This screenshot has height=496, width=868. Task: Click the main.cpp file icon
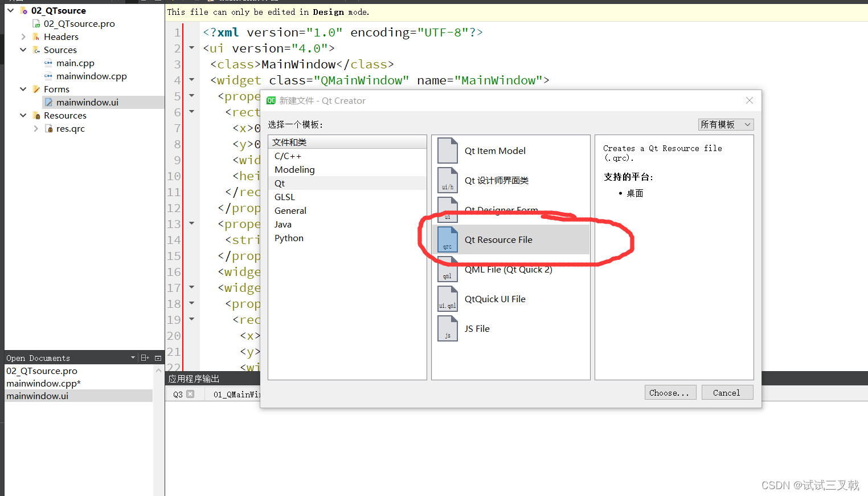coord(48,63)
